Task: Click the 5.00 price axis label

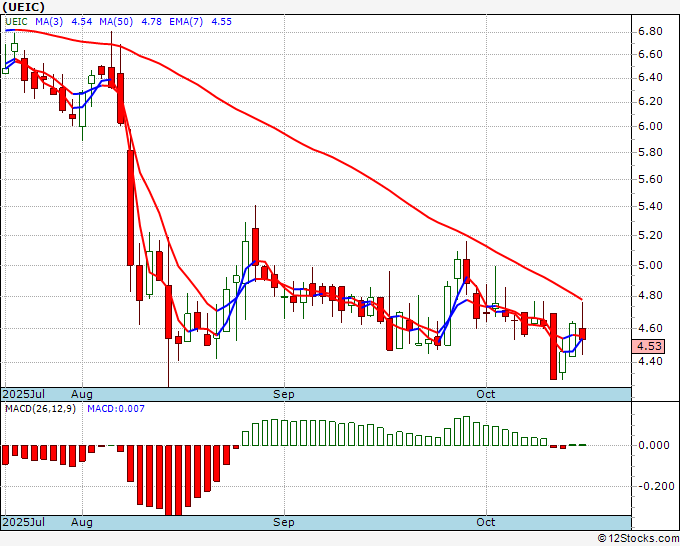Action: tap(650, 265)
